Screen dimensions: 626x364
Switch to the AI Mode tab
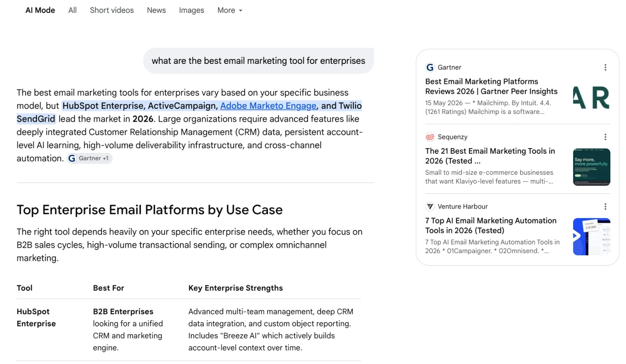40,10
